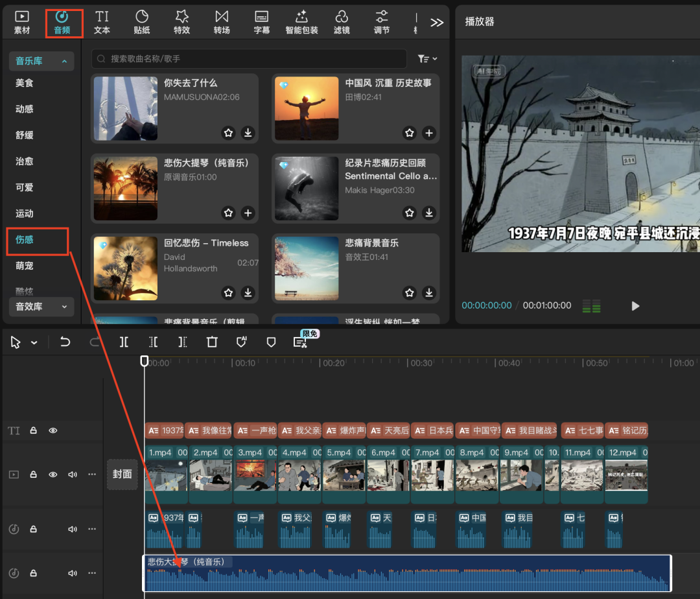Click the song search input field
This screenshot has height=599, width=700.
click(x=250, y=59)
